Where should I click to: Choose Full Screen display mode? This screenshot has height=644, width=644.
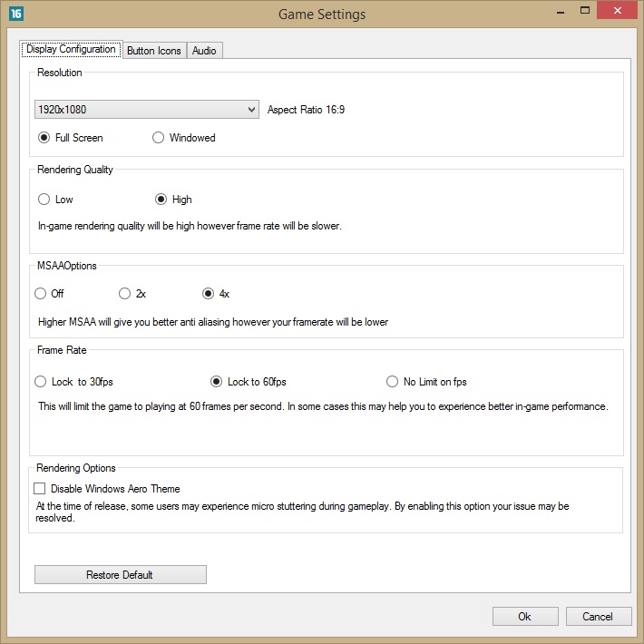[44, 138]
